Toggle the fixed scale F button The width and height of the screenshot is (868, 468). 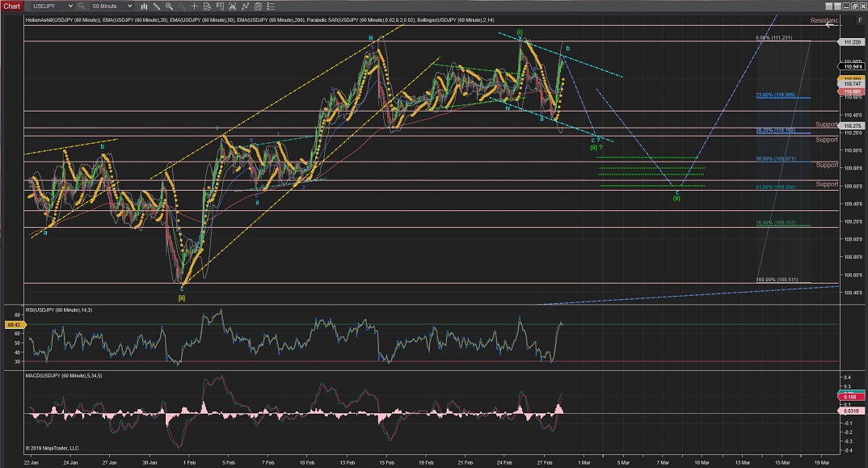tap(860, 20)
